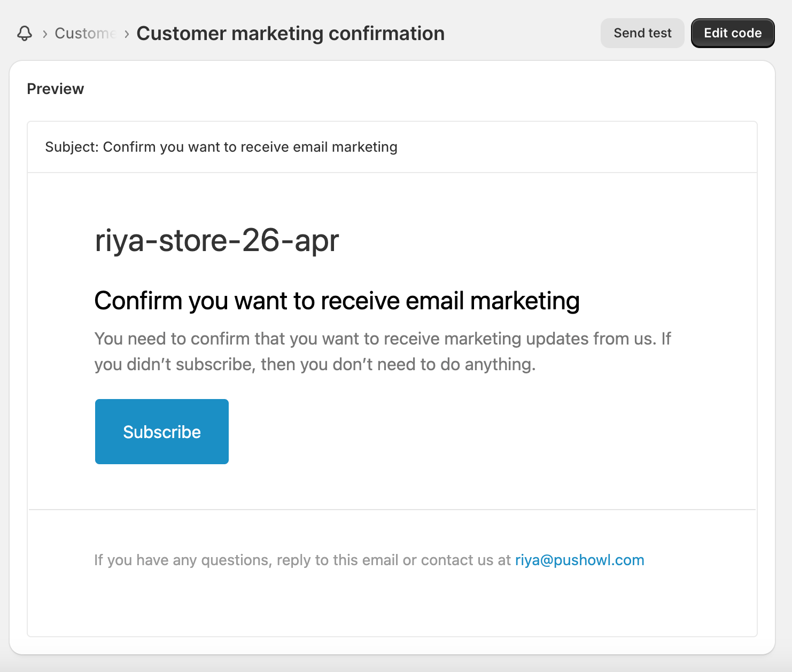This screenshot has width=792, height=672.
Task: Click the Customer marketing confirmation page title
Action: coord(290,33)
